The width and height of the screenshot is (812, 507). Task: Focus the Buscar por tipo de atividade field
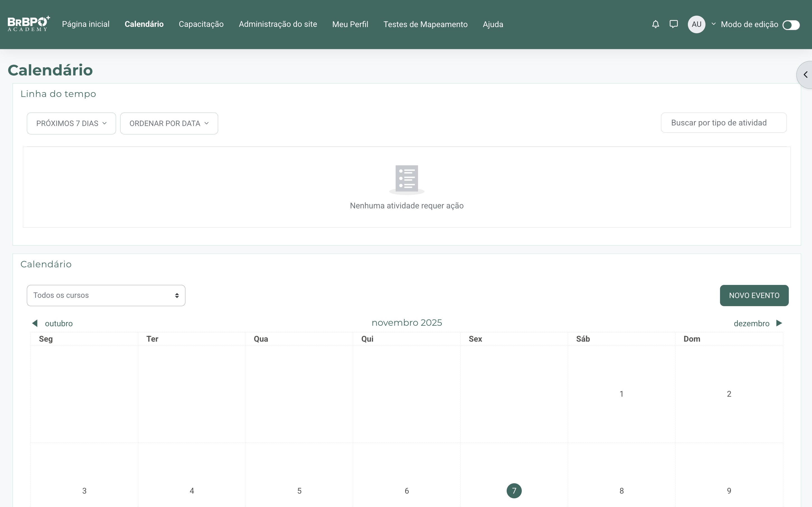point(723,123)
